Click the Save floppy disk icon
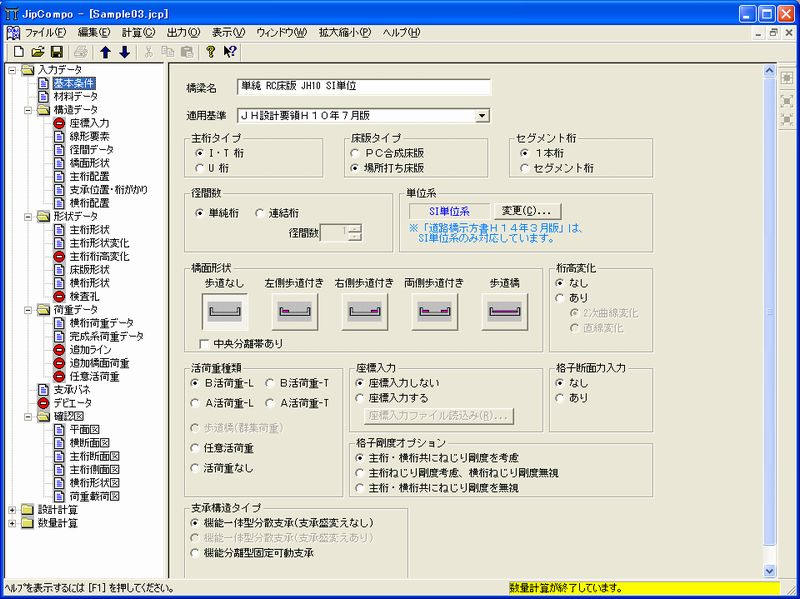 point(57,51)
